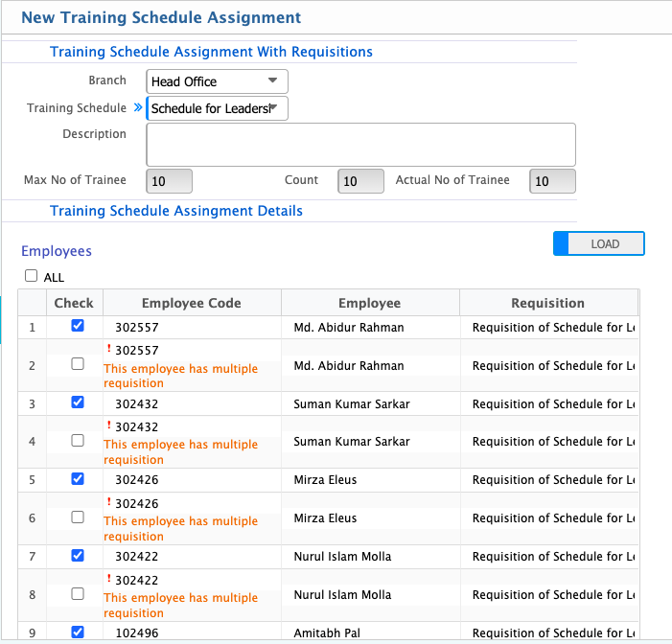Tick the ALL employees checkbox

tap(32, 276)
